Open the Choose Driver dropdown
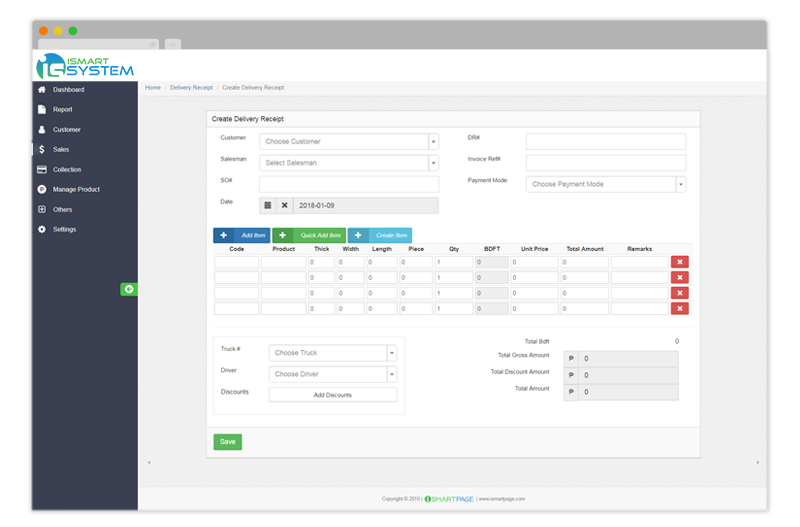 coord(333,374)
